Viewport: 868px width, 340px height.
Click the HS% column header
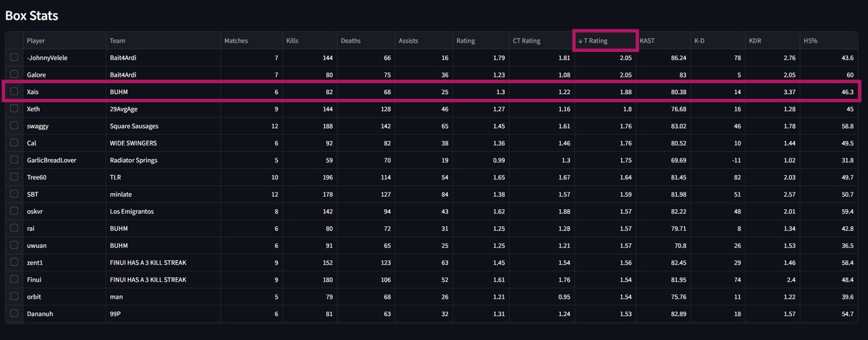829,41
